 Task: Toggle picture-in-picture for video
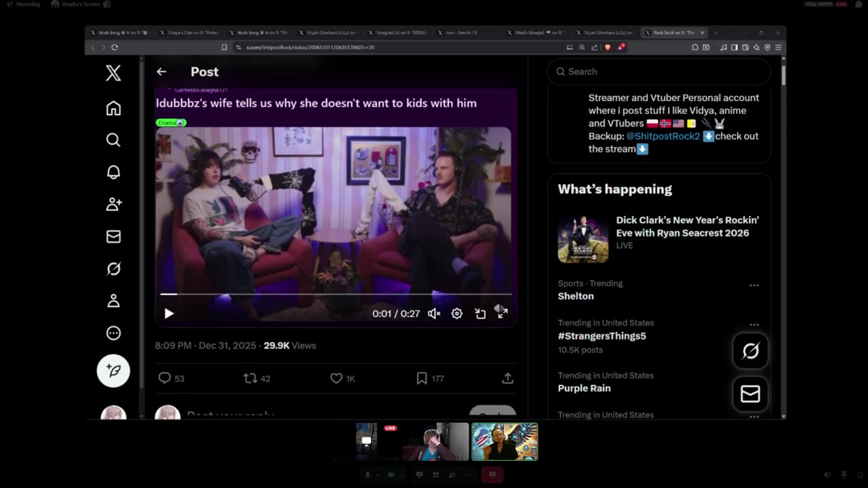[480, 313]
